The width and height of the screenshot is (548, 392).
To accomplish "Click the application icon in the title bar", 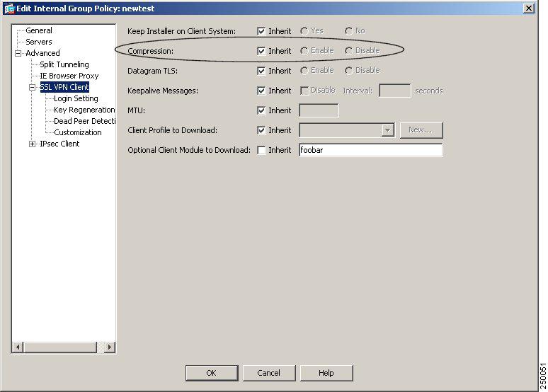I will point(9,8).
